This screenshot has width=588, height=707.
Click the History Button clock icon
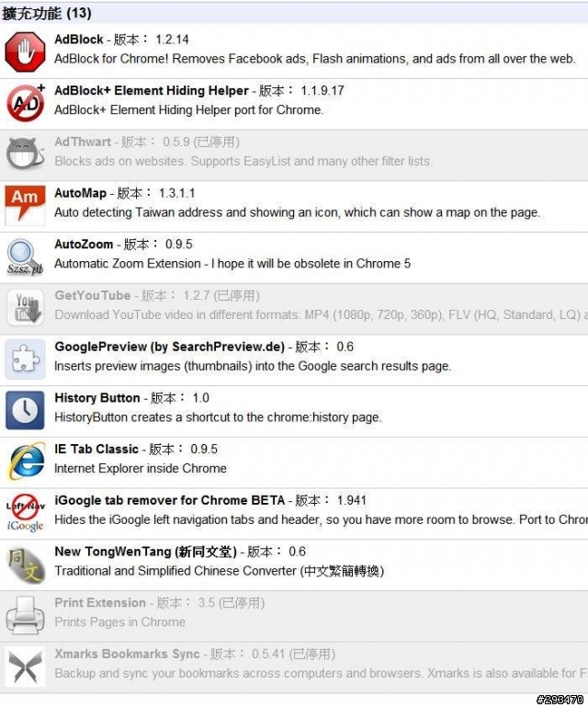coord(25,410)
